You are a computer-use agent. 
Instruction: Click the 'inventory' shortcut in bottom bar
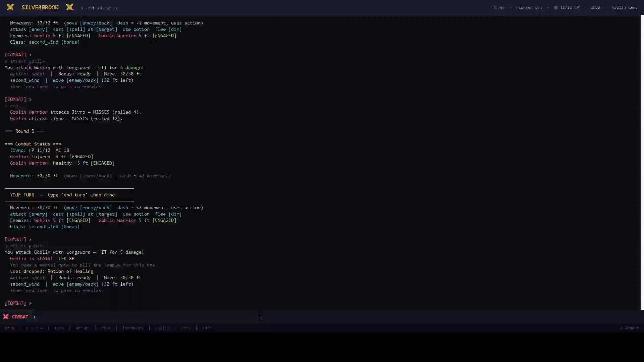coord(133,328)
